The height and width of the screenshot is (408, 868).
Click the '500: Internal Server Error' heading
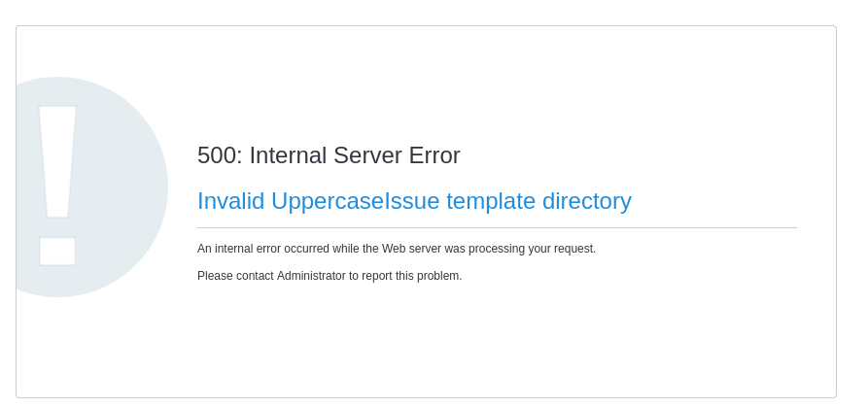pyautogui.click(x=329, y=155)
